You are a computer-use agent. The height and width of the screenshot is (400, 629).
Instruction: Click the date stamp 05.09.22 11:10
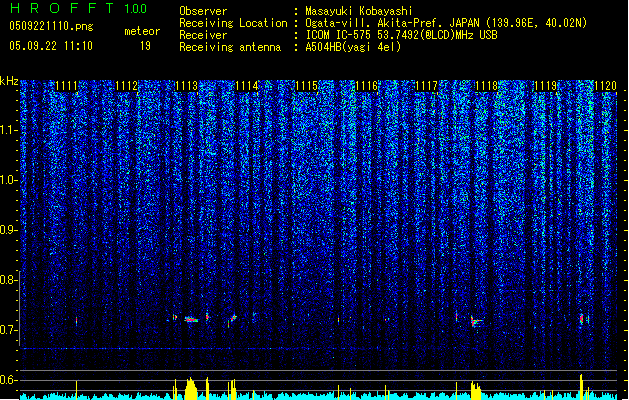pyautogui.click(x=51, y=46)
